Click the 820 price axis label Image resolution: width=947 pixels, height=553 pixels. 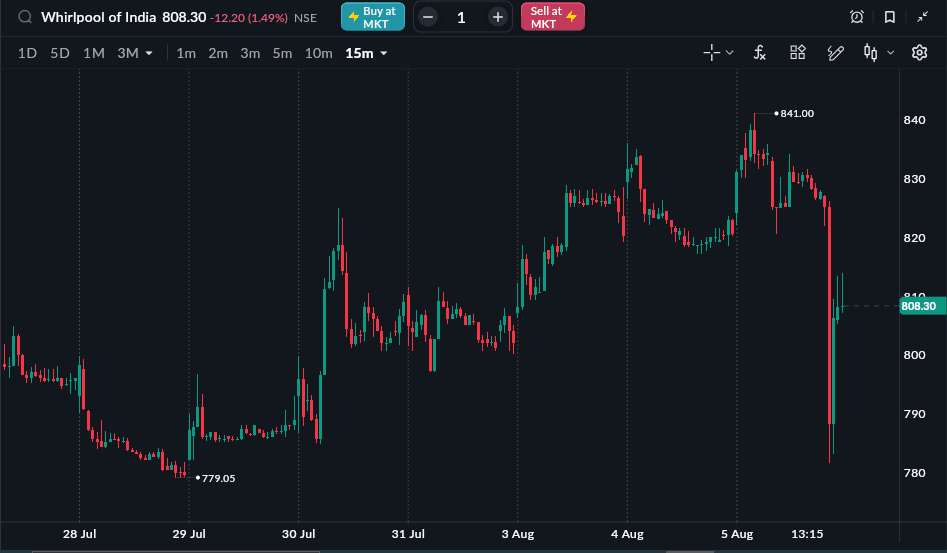(x=914, y=238)
